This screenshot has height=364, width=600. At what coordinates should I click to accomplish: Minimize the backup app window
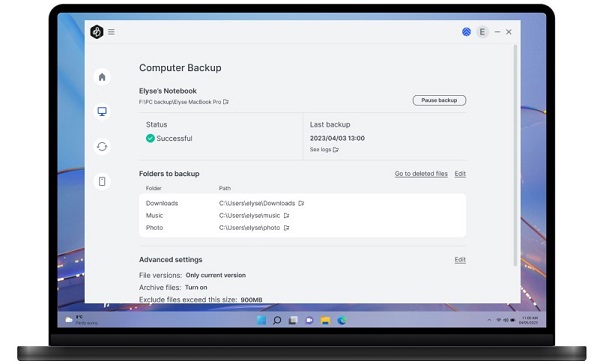coord(497,32)
